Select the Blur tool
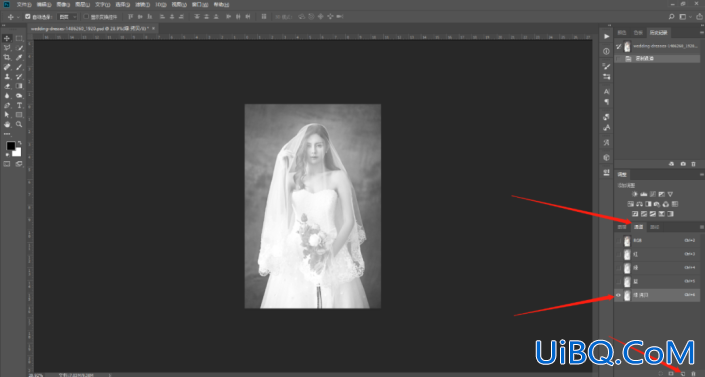Image resolution: width=705 pixels, height=377 pixels. tap(7, 95)
